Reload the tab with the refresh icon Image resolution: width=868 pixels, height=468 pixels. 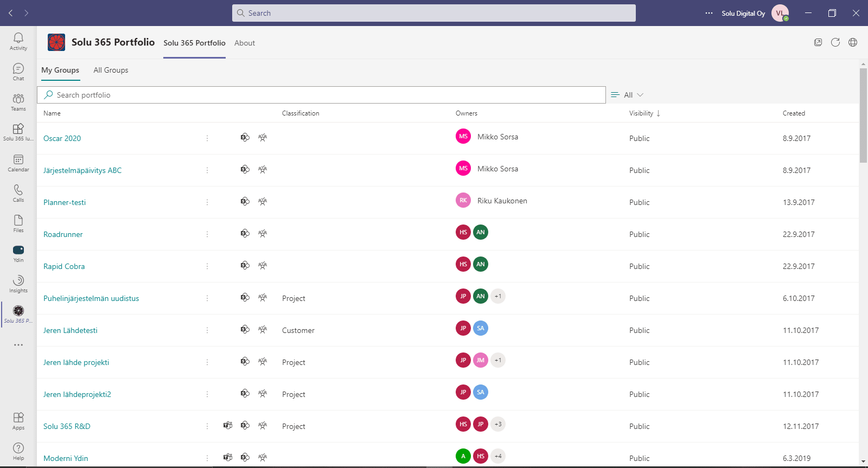835,42
